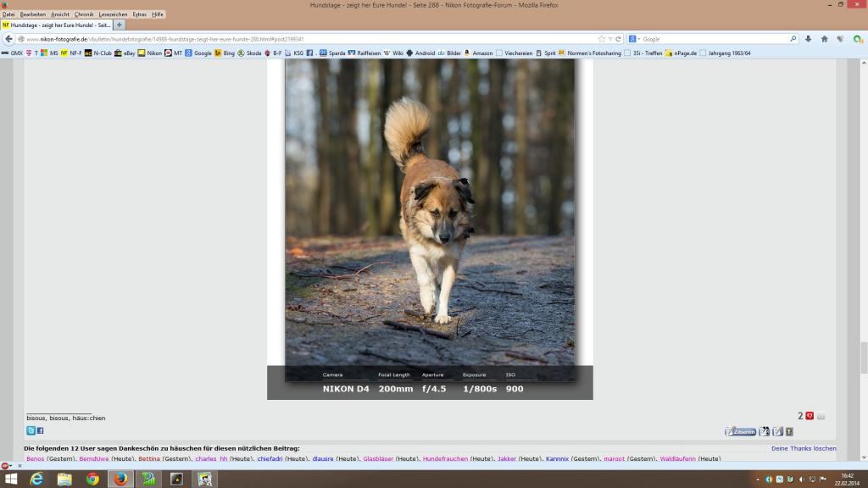
Task: Open Internet Explorer from the taskbar
Action: pyautogui.click(x=36, y=480)
